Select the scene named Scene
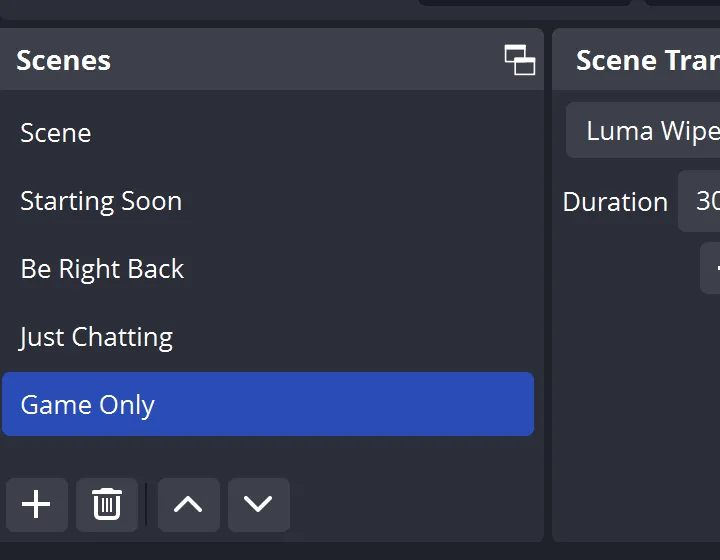 click(x=56, y=133)
